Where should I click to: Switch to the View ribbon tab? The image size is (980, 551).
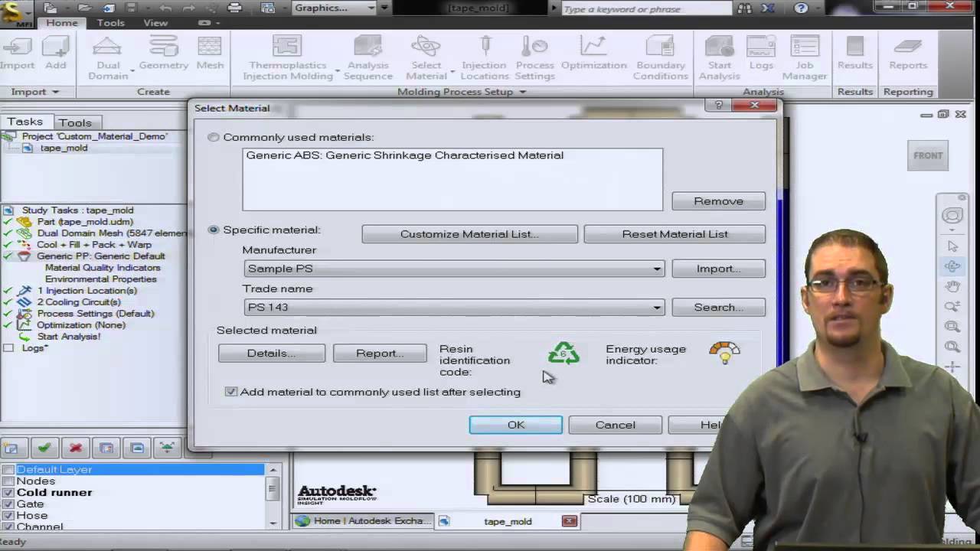155,23
